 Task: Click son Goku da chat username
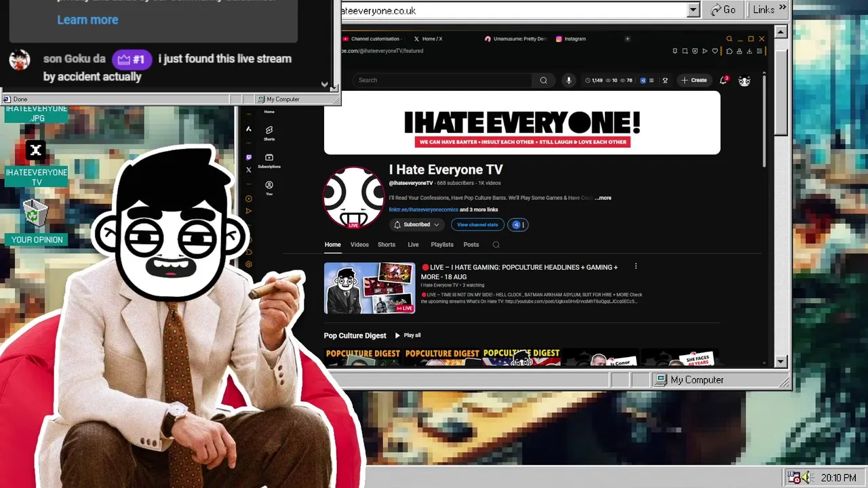75,59
